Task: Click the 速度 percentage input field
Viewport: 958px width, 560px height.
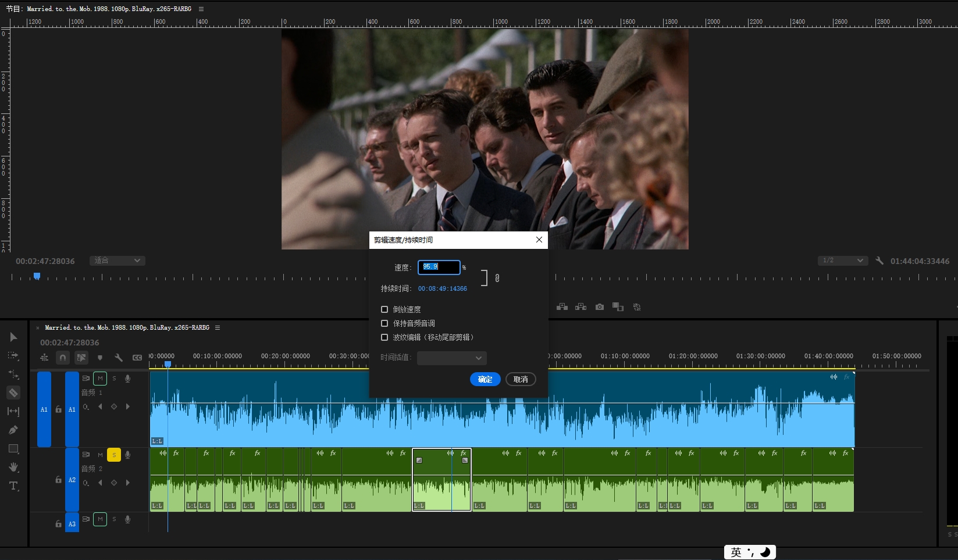Action: (x=439, y=267)
